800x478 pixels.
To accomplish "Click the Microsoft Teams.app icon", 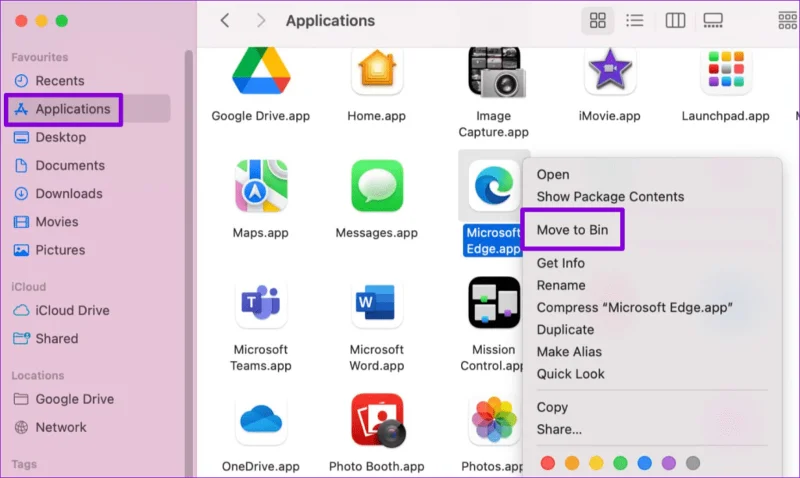I will coord(261,303).
